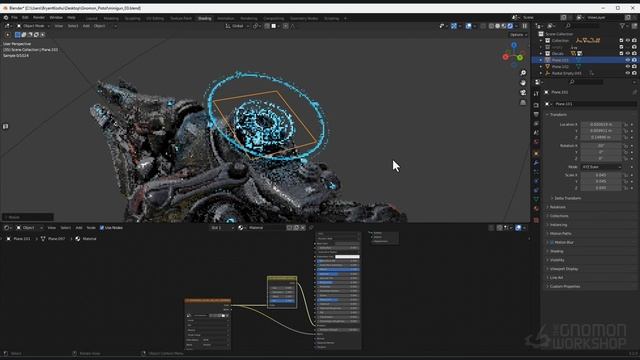Click pin icon in node editor header
640x360 pixels.
[x=311, y=228]
